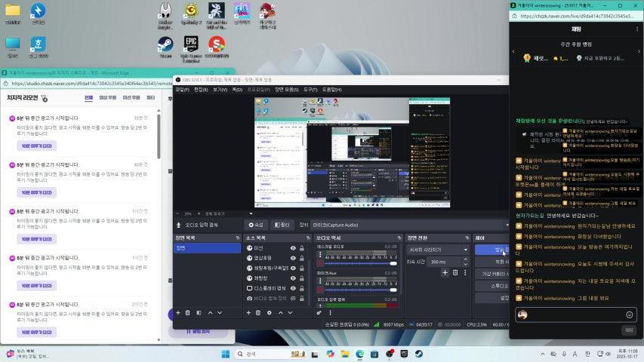644x362 pixels.
Task: Switch to 영상 후원 tab in remote panel
Action: (108, 97)
